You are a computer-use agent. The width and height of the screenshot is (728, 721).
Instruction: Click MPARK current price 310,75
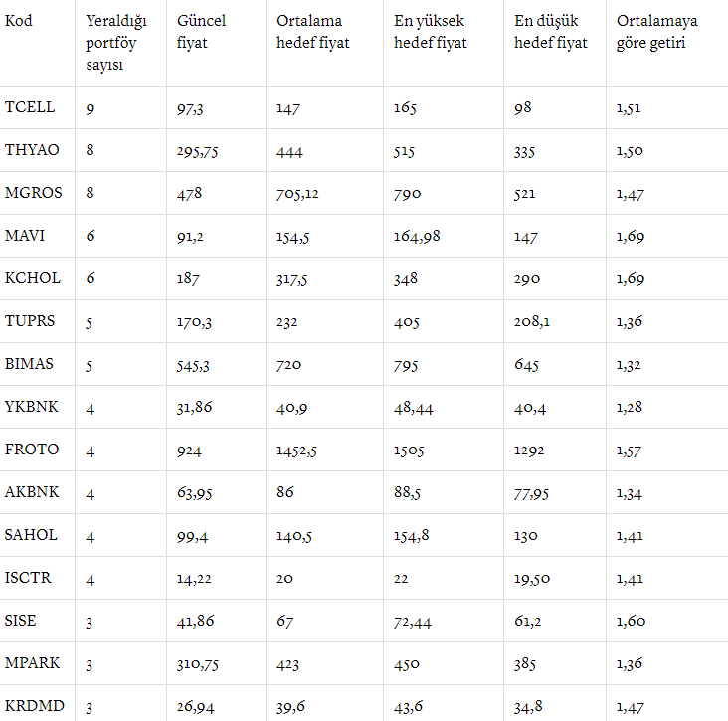click(197, 664)
